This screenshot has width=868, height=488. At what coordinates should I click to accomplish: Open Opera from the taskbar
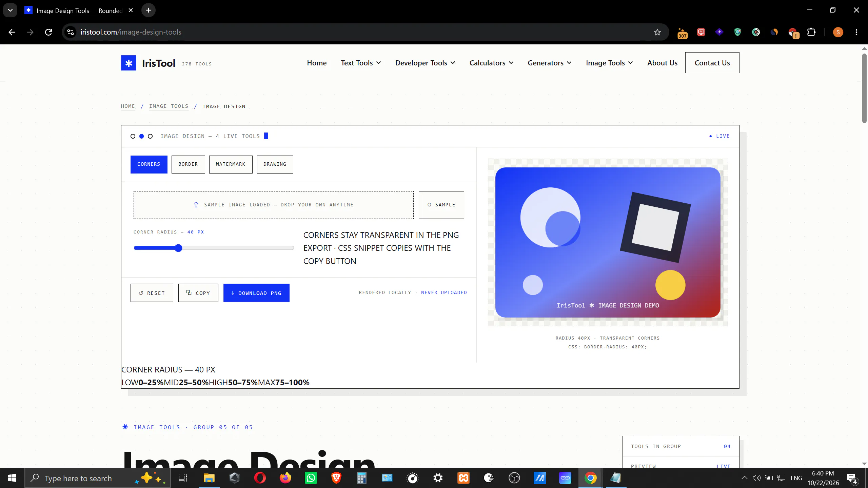click(x=260, y=478)
